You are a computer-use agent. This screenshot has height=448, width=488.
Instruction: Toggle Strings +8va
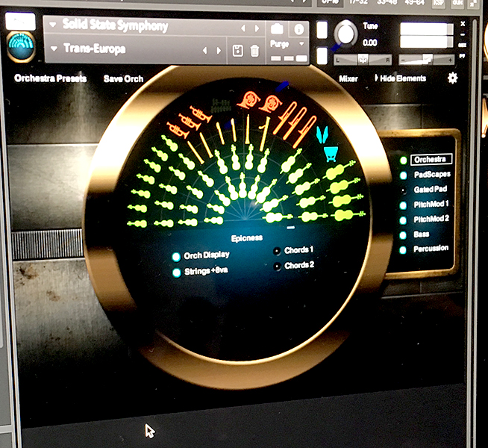click(x=176, y=273)
